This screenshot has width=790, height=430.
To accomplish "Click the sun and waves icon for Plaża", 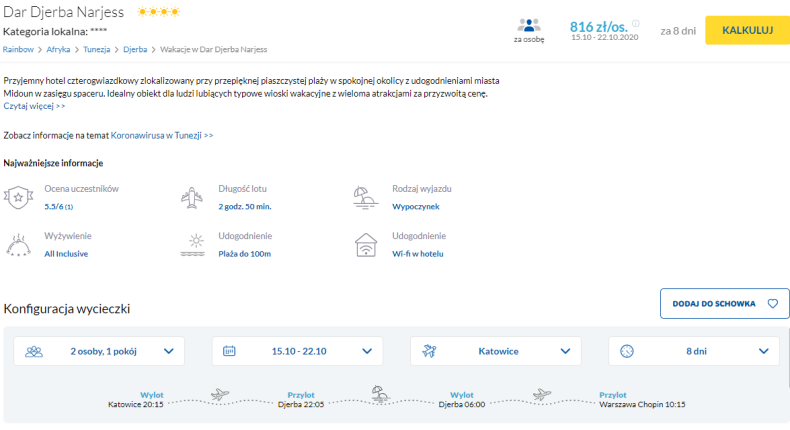I will pos(192,245).
